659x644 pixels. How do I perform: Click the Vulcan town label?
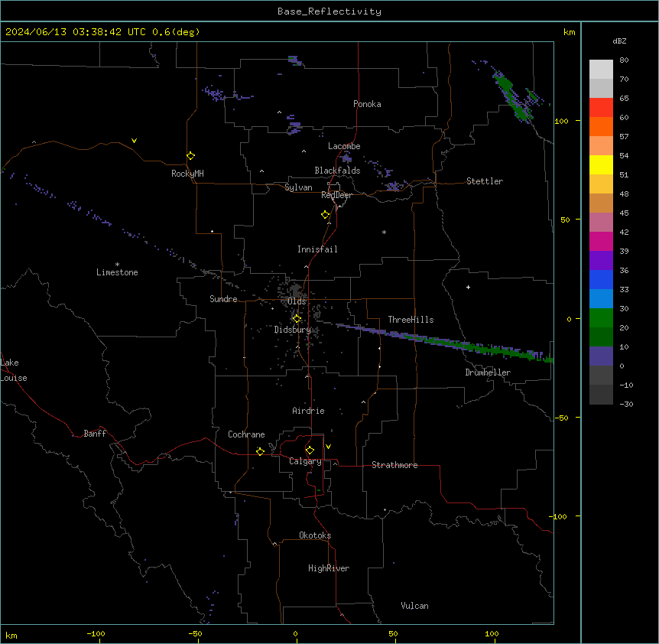(414, 606)
